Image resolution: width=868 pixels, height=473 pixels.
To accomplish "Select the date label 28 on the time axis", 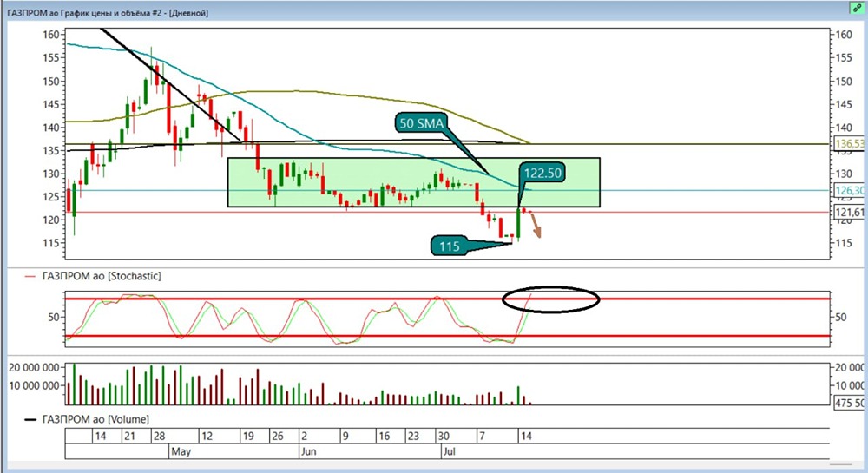I will point(159,436).
